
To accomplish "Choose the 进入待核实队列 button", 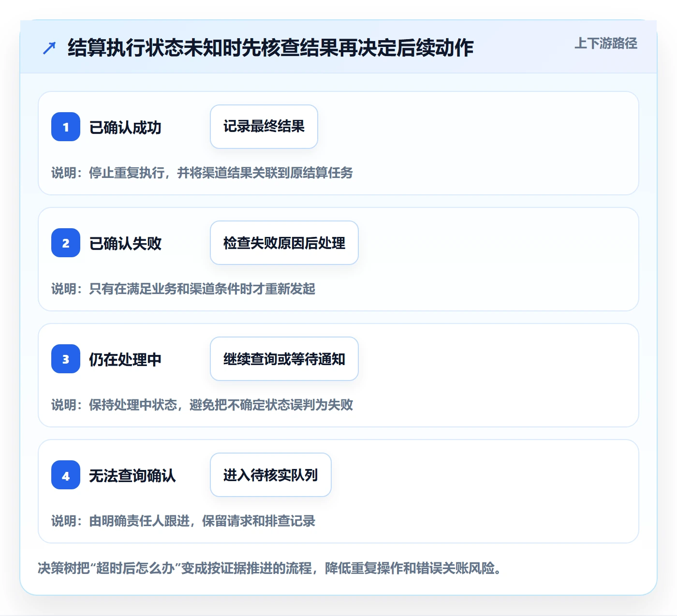I will tap(271, 475).
